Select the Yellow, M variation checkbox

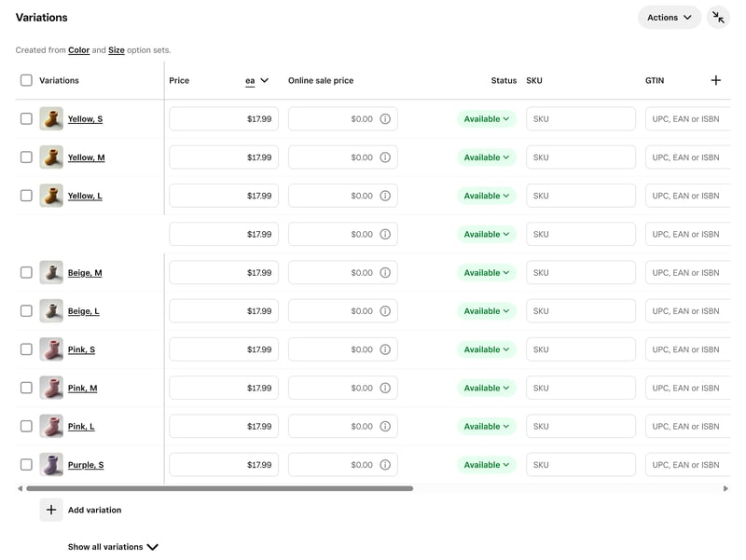[x=26, y=157]
